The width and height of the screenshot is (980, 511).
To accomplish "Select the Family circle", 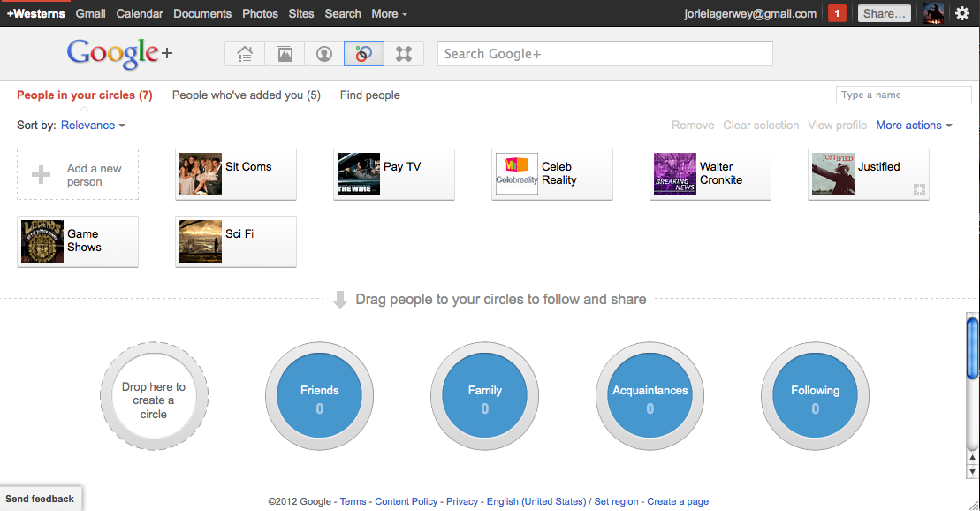I will point(484,396).
